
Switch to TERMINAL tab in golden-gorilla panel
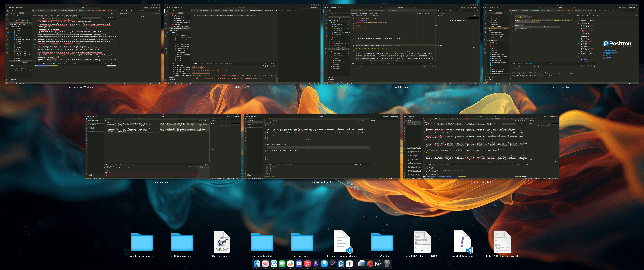520,63
